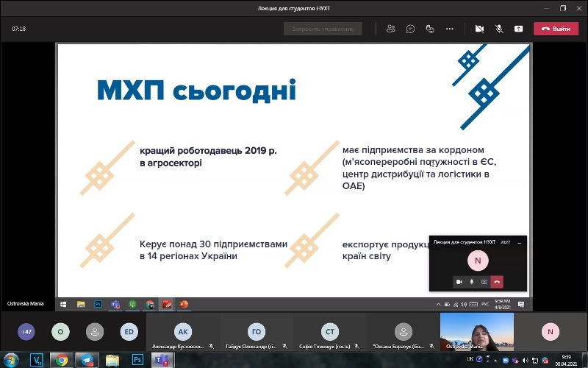The width and height of the screenshot is (588, 368).
Task: Expand hidden tray icons on shared screen
Action: click(438, 304)
